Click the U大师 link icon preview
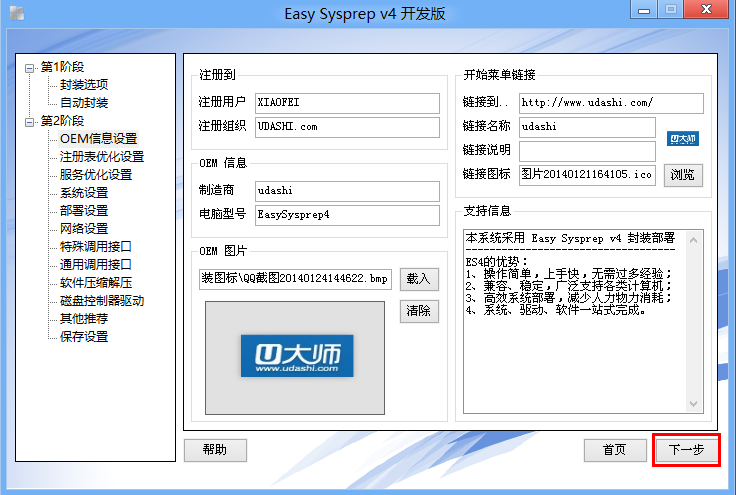The width and height of the screenshot is (736, 495). [x=683, y=139]
